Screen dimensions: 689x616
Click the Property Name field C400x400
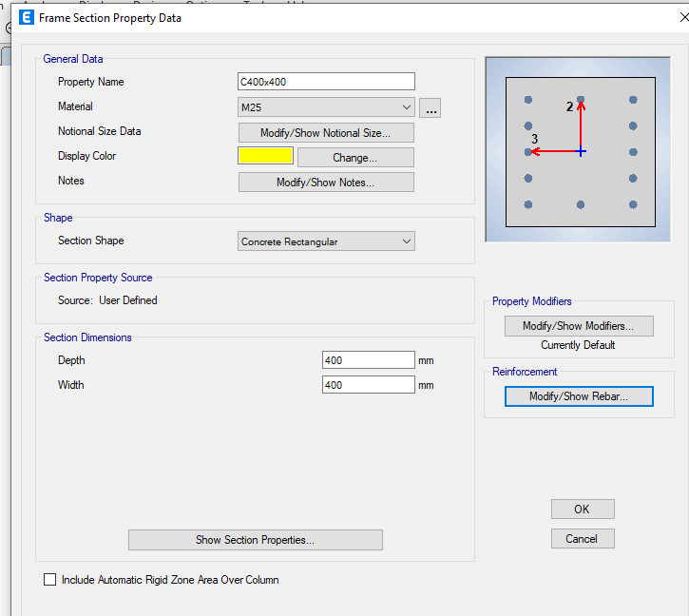[x=326, y=82]
